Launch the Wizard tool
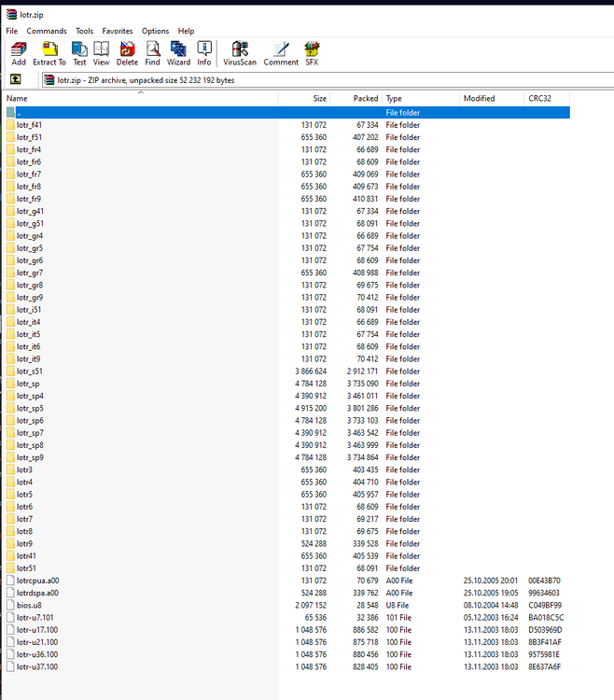Screen dimensions: 614x700 coord(178,53)
